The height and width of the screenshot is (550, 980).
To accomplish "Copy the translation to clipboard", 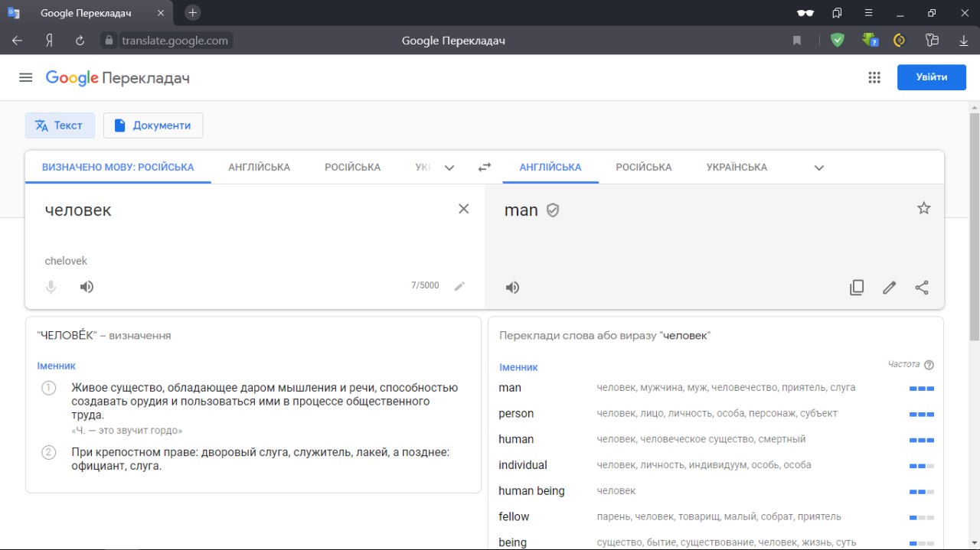I will point(857,288).
